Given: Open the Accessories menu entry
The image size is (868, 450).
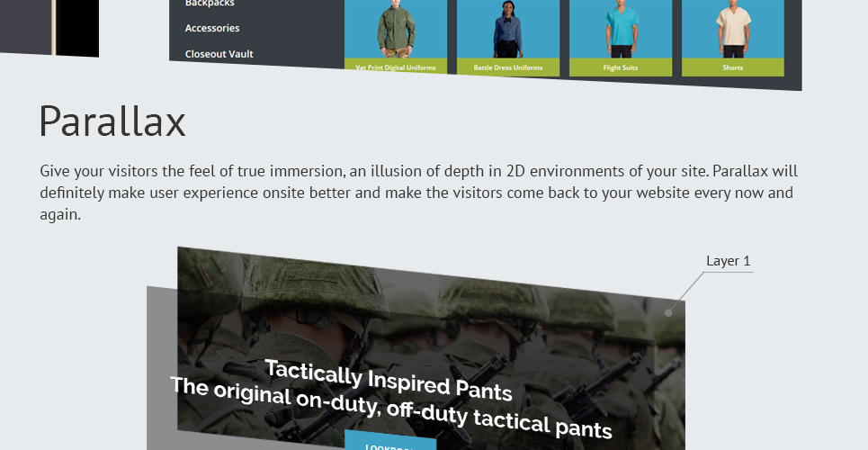Looking at the screenshot, I should (x=212, y=28).
